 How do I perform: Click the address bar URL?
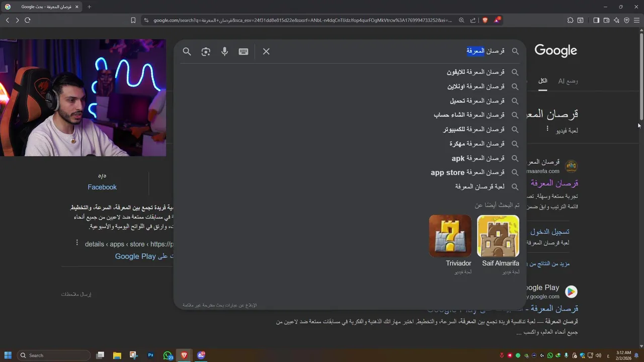click(x=302, y=20)
